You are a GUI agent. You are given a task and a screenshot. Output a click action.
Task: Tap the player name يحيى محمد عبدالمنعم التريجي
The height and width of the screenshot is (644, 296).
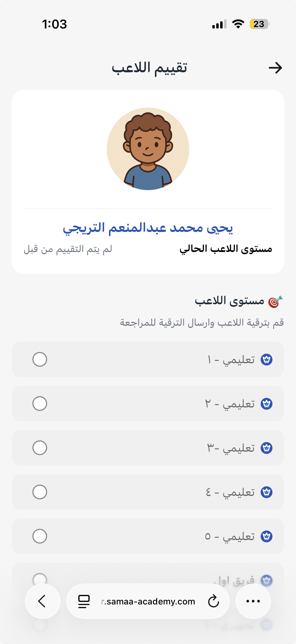[x=148, y=228]
